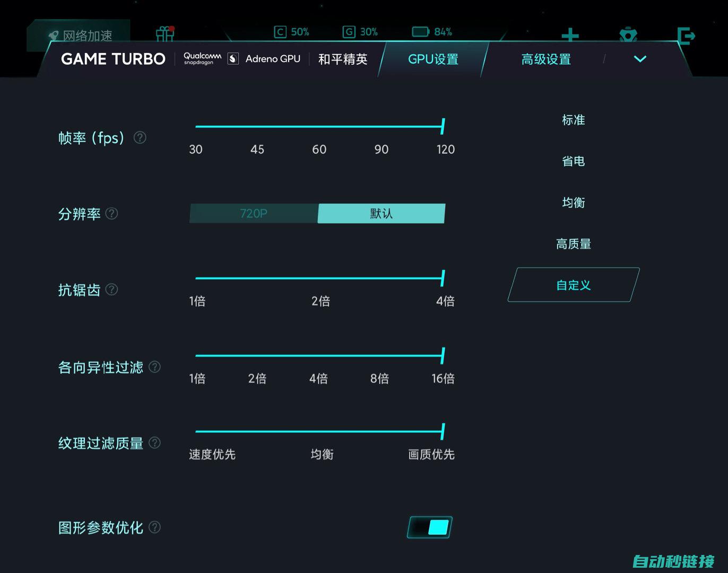Click the plus add icon
Image resolution: width=728 pixels, height=573 pixels.
click(x=570, y=35)
